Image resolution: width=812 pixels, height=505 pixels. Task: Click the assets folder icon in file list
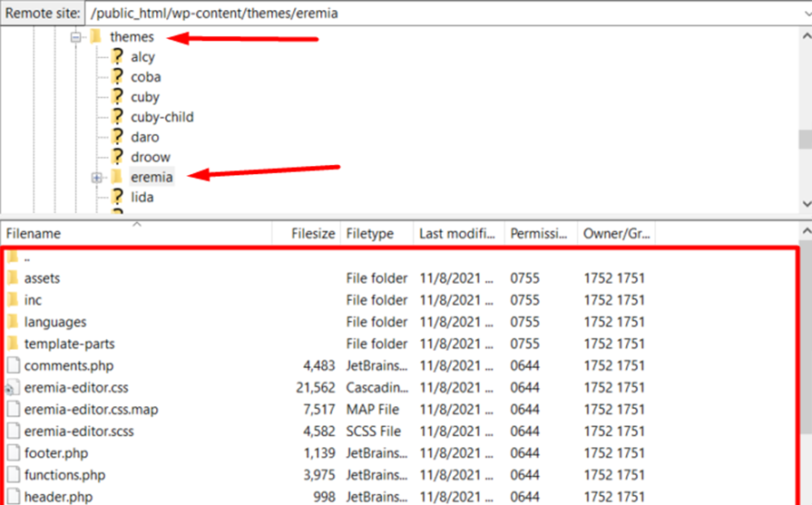pos(12,278)
